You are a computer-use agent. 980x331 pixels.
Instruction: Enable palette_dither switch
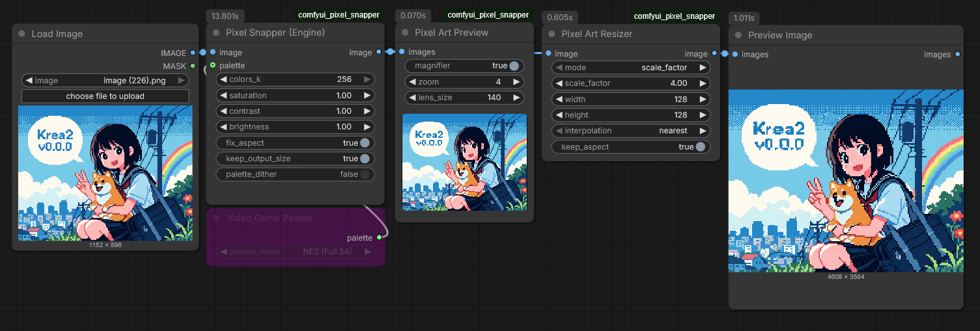pyautogui.click(x=365, y=174)
